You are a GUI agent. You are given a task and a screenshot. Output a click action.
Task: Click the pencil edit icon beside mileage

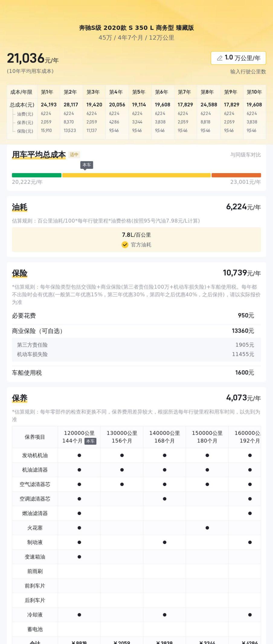(220, 58)
